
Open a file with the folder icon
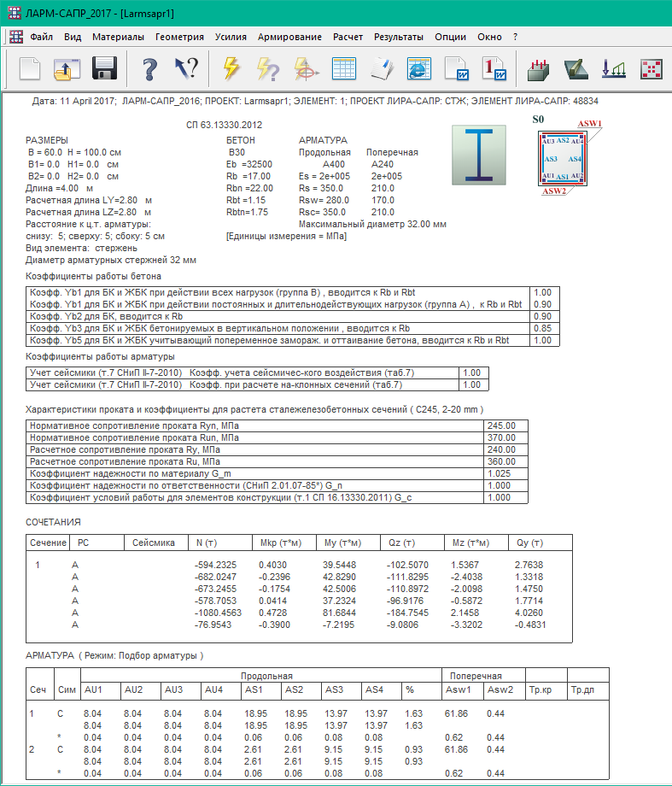[x=67, y=68]
